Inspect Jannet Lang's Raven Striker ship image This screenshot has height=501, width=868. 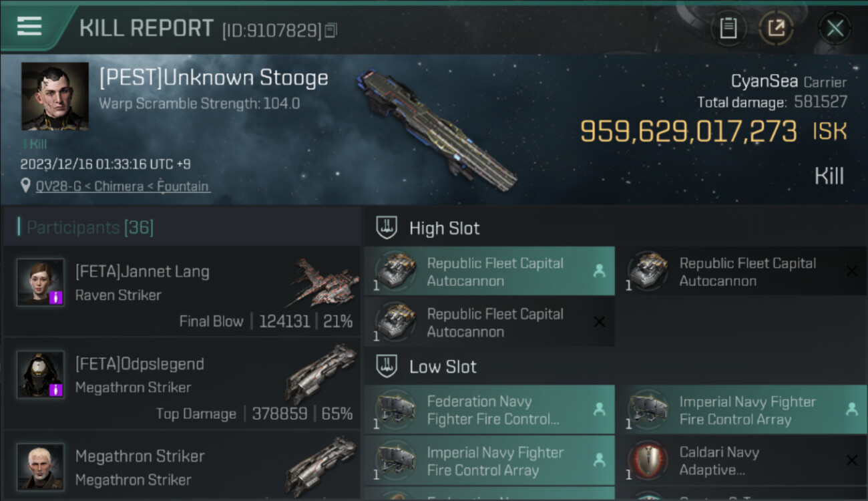324,282
